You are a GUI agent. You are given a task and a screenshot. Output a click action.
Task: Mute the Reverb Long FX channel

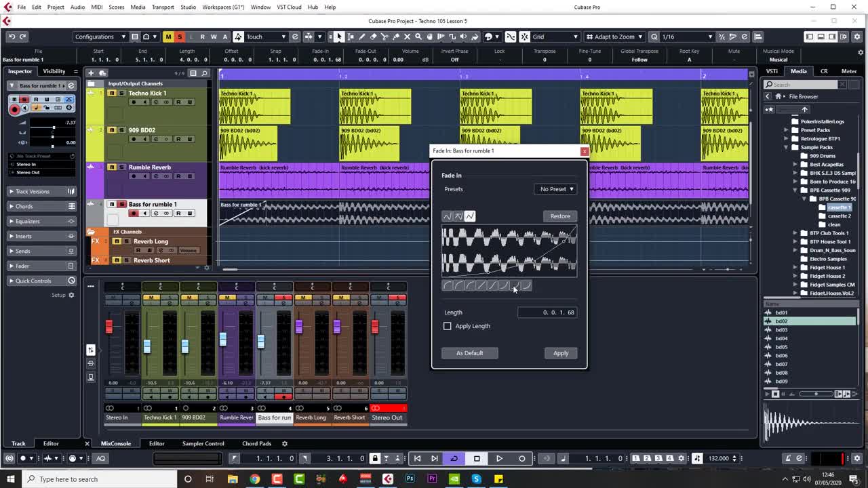pos(117,241)
